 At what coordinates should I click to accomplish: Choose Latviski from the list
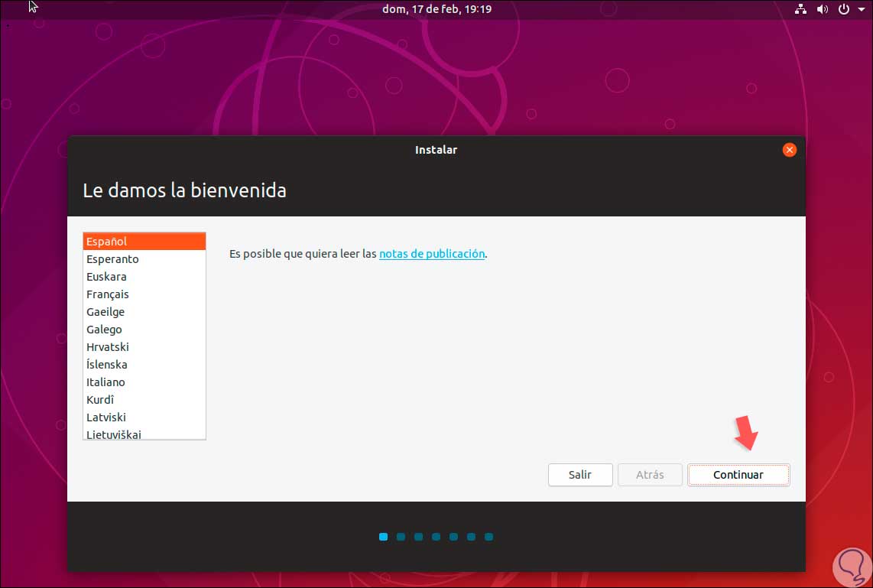144,417
